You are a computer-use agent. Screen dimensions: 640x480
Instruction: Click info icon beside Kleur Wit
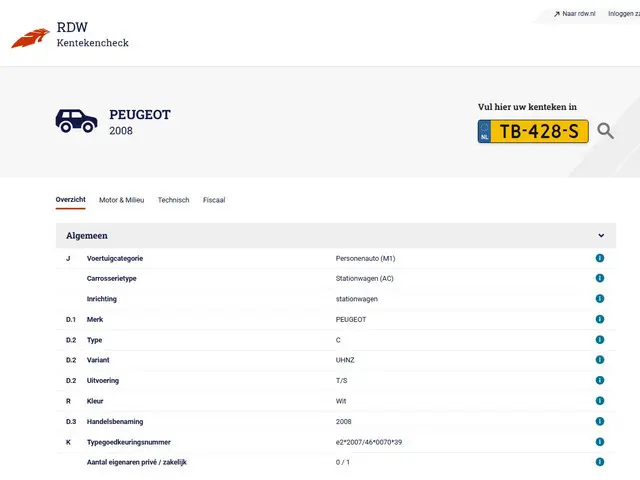600,401
